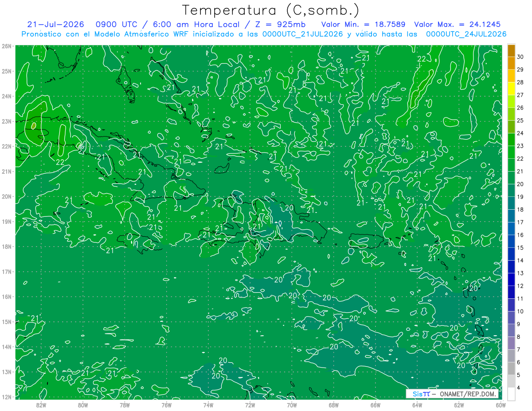Click color scale label '11'
Viewport: 532px width, 411px height.
[520, 298]
